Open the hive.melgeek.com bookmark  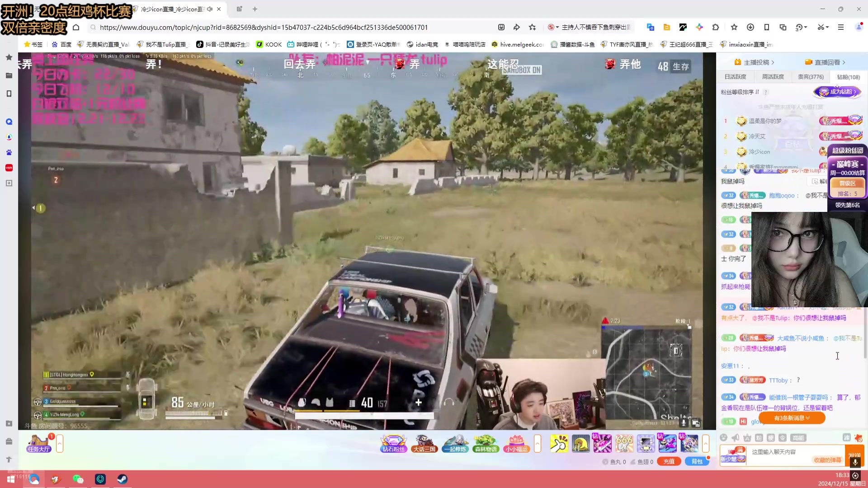(x=517, y=44)
